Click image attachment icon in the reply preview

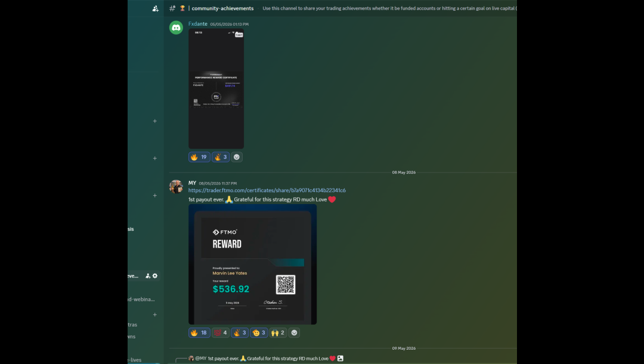(340, 358)
